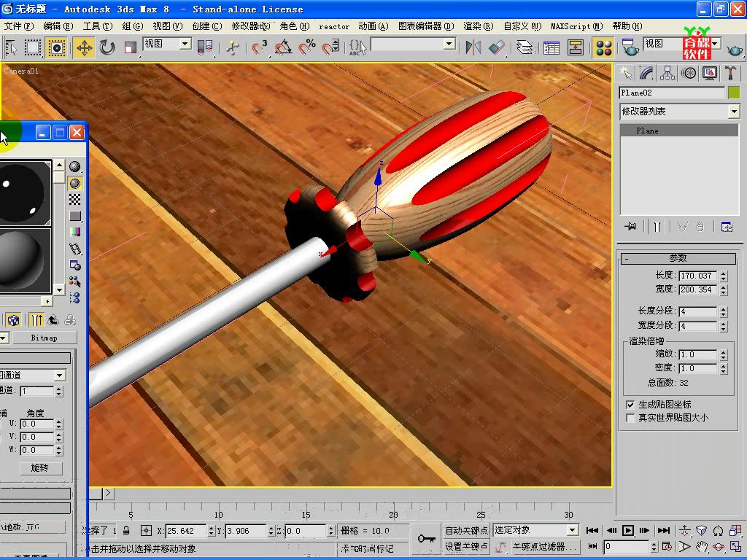Switch to the Display panel tab
The width and height of the screenshot is (747, 560).
pos(709,73)
